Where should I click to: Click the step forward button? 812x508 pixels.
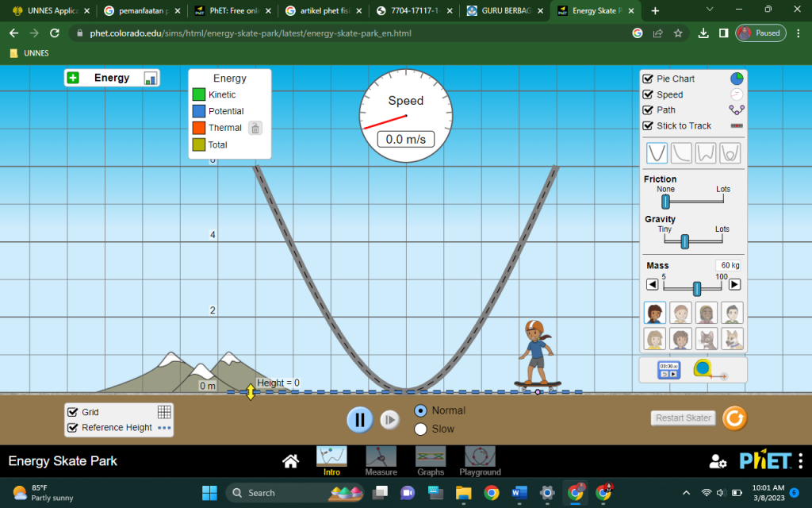click(389, 419)
